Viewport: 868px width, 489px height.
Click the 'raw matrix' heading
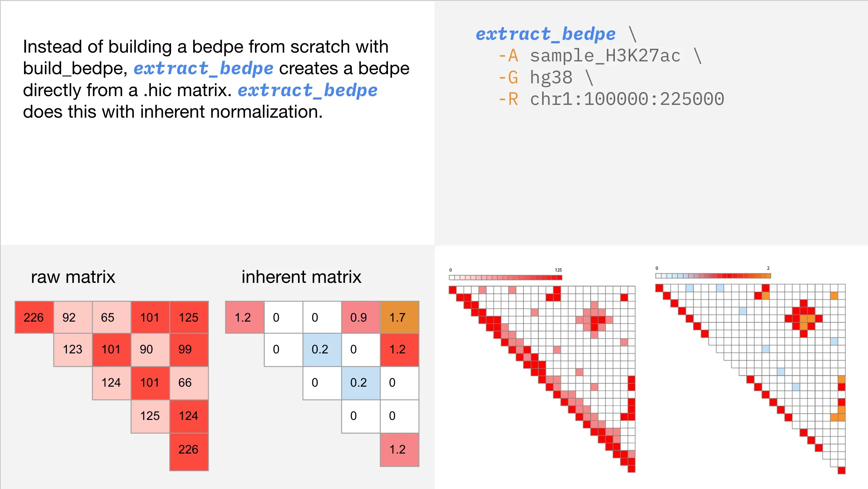click(x=73, y=277)
